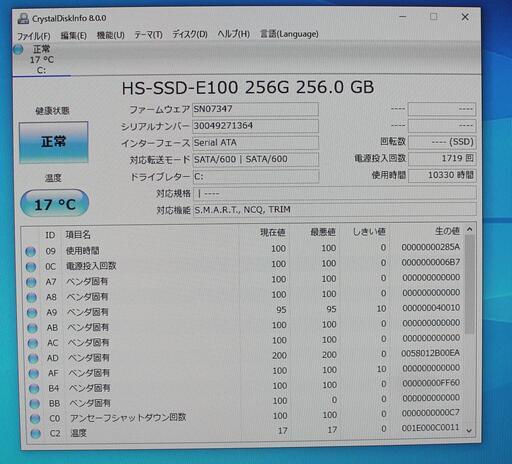This screenshot has height=464, width=512.
Task: Click status orb for A9 row
Action: (32, 313)
